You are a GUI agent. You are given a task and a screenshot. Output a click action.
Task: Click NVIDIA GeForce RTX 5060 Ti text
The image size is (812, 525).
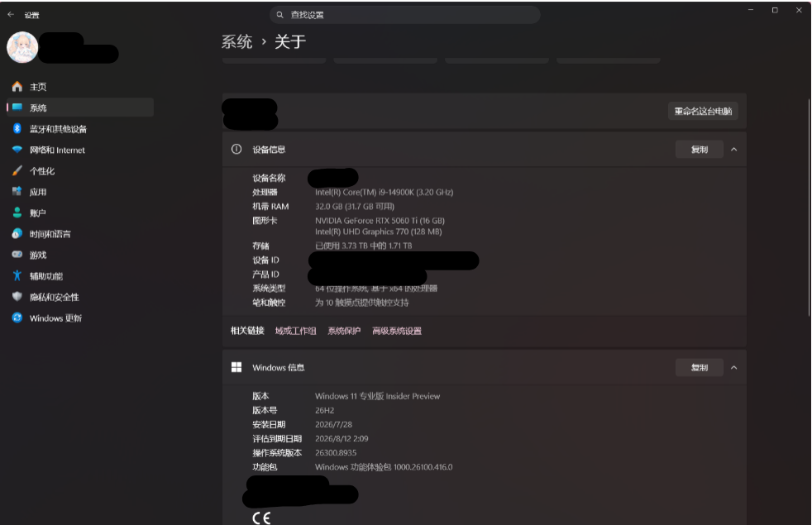click(x=380, y=221)
